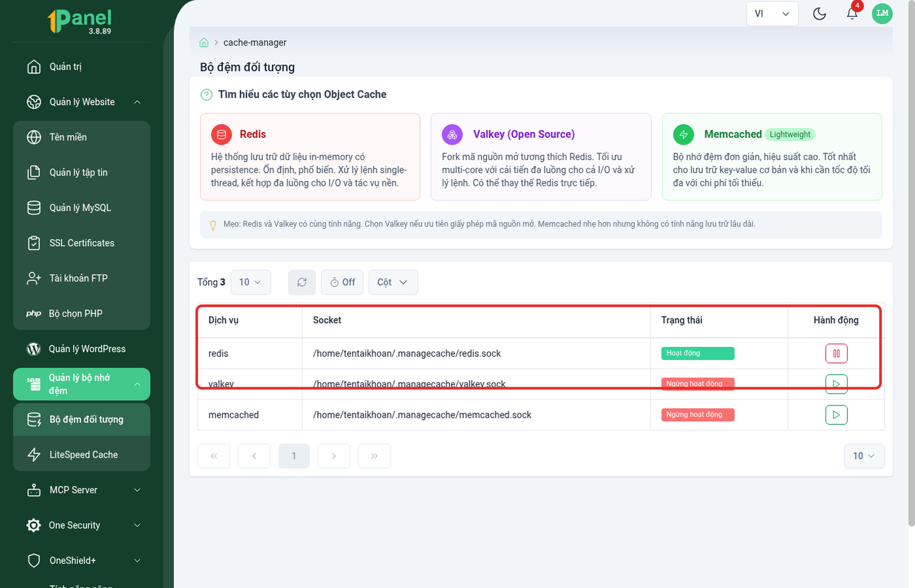Open notifications bell icon
The height and width of the screenshot is (588, 915).
point(852,14)
